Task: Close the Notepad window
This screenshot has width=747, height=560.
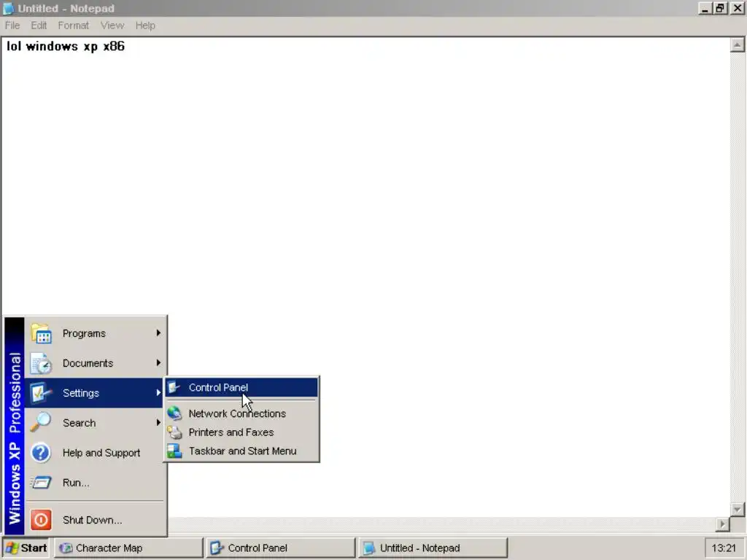Action: click(737, 8)
